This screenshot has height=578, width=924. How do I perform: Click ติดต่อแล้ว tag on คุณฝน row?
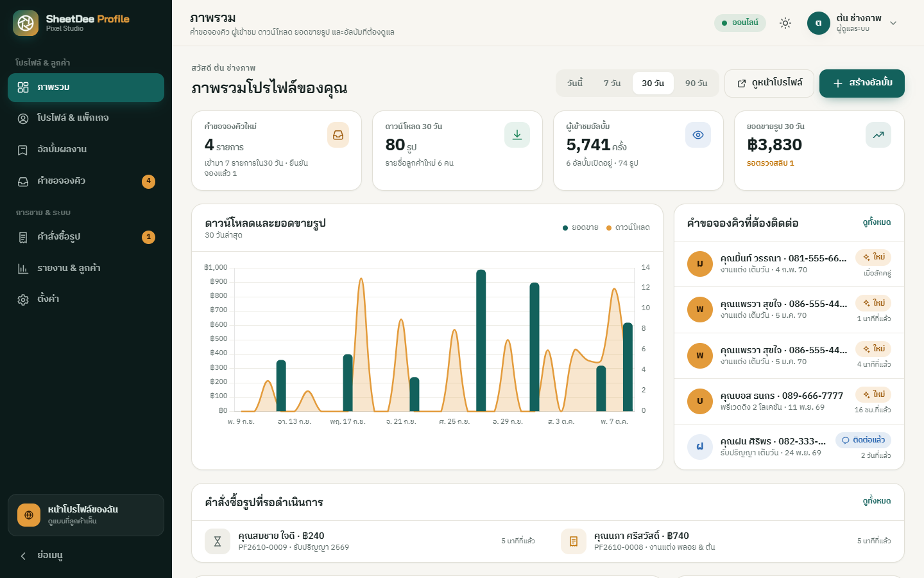(863, 440)
